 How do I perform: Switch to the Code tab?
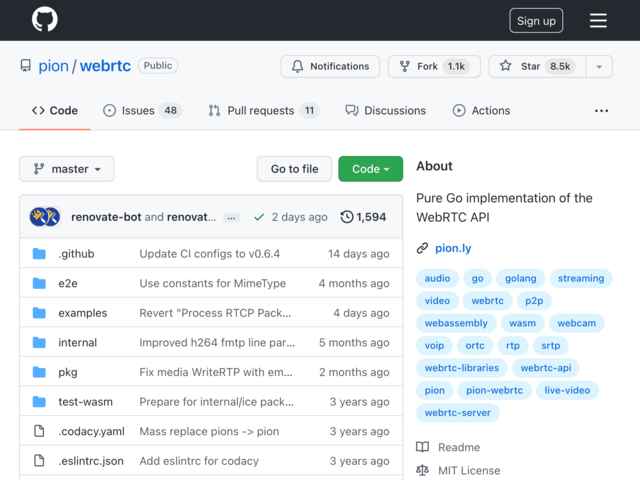[55, 111]
